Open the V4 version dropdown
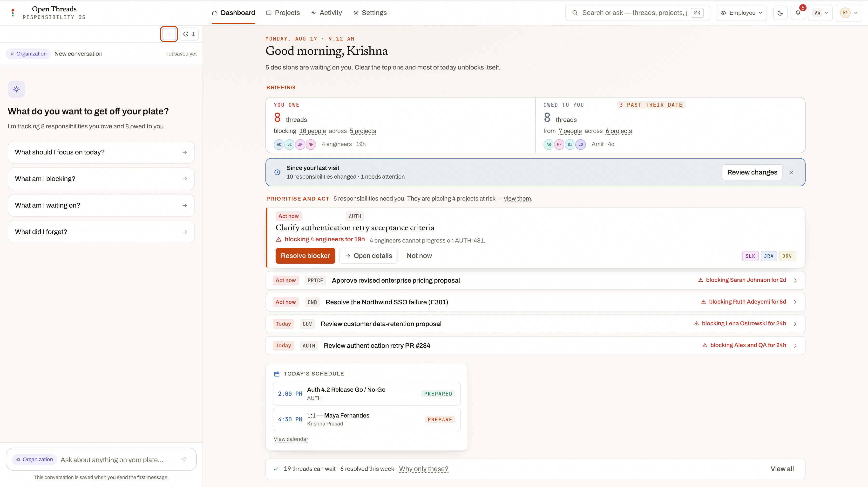This screenshot has width=868, height=487. point(820,13)
